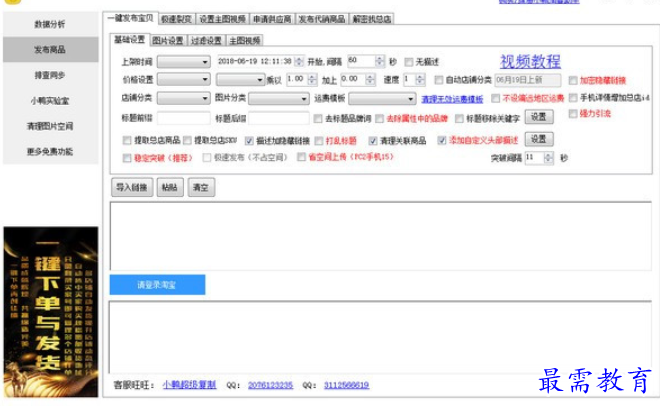Open the 数据分析 sidebar section
Image resolution: width=660 pixels, height=412 pixels.
50,22
